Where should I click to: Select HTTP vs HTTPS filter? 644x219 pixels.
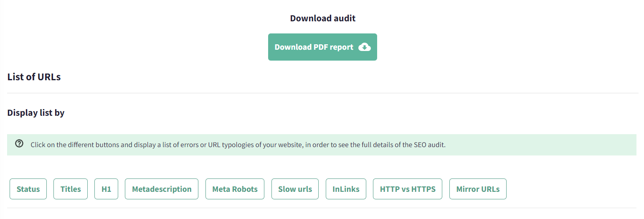pyautogui.click(x=408, y=189)
